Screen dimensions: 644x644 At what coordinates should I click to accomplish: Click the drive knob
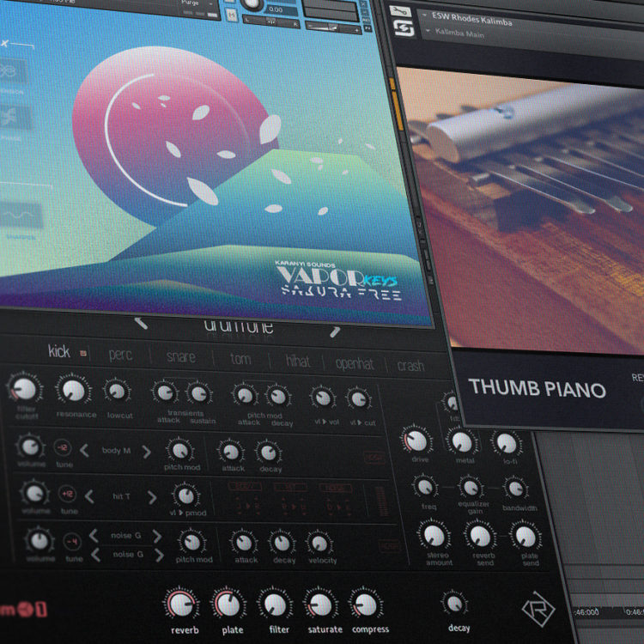[416, 440]
